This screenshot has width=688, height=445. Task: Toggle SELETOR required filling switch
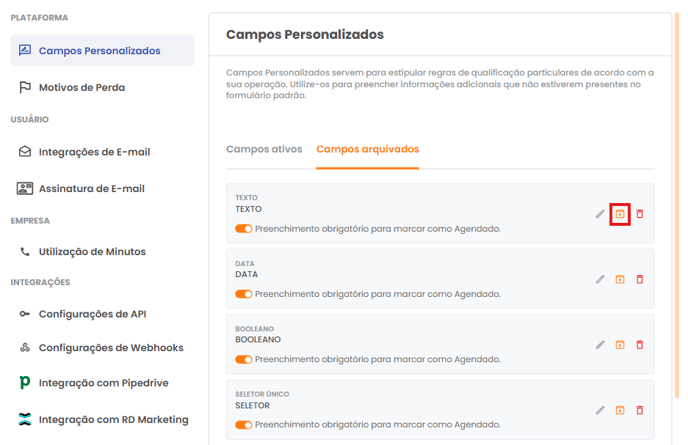click(244, 425)
